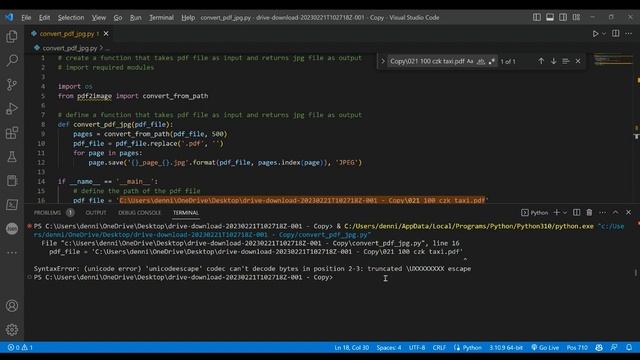Change UTF-8 encoding in status bar

417,347
